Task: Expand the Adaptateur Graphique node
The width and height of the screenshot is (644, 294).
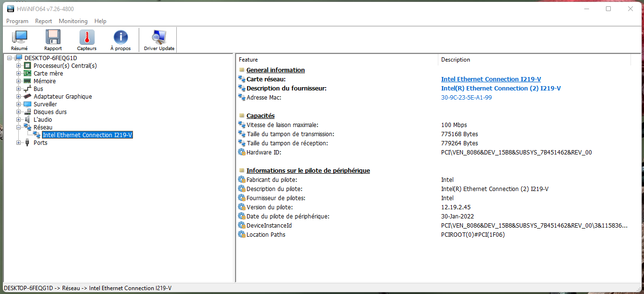Action: pyautogui.click(x=19, y=97)
